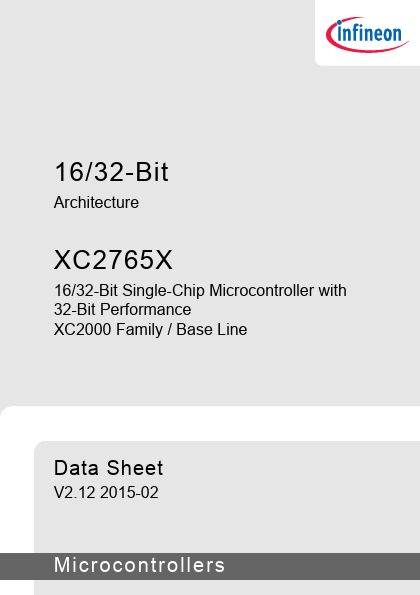The height and width of the screenshot is (595, 420).
Task: Select the 16/32-Bit heading
Action: (111, 172)
